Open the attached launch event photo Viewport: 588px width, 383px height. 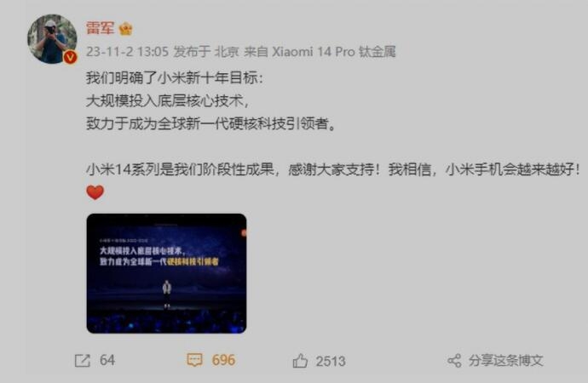tap(166, 273)
